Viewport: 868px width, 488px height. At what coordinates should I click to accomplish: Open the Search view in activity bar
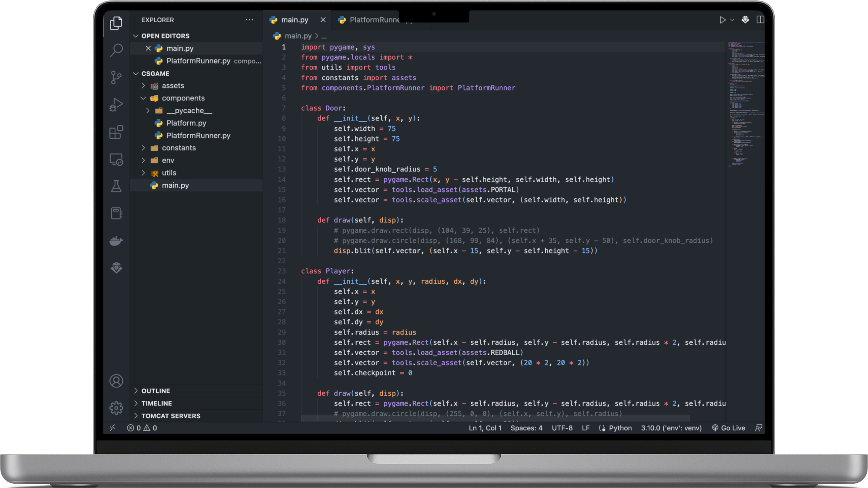click(x=116, y=50)
